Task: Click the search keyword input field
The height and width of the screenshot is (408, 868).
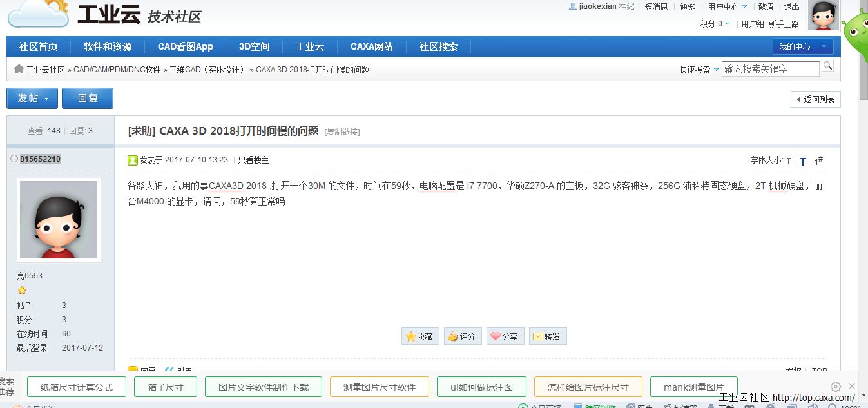Action: (x=770, y=69)
